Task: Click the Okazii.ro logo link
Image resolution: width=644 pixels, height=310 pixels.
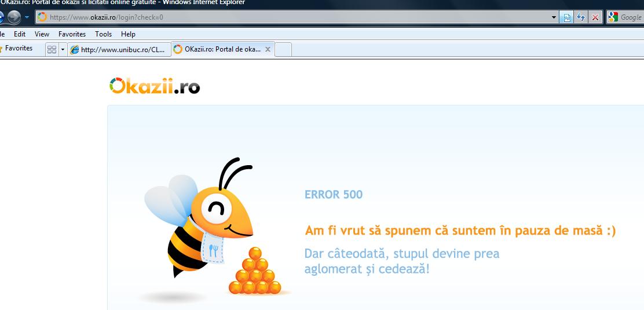Action: pos(155,86)
